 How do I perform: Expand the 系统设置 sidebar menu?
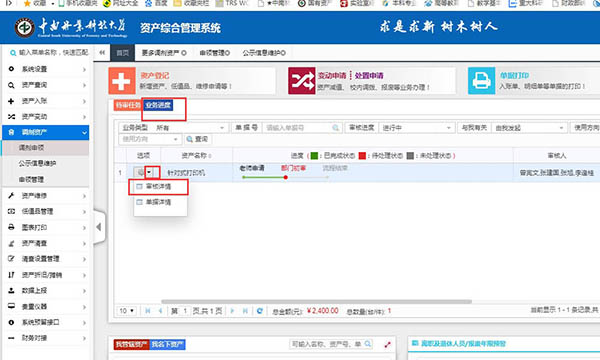46,69
